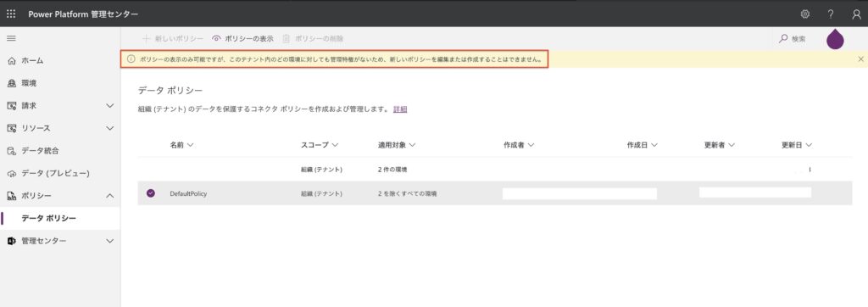
Task: Click the DefaultPolicy name
Action: point(189,194)
